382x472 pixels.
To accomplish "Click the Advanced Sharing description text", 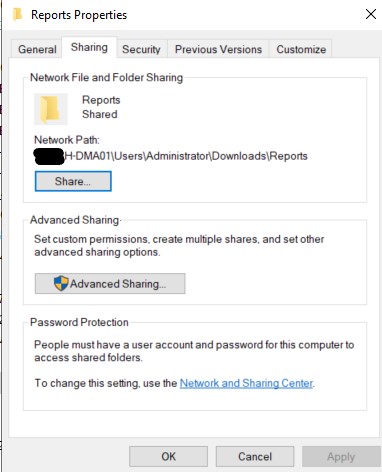I will (x=179, y=246).
